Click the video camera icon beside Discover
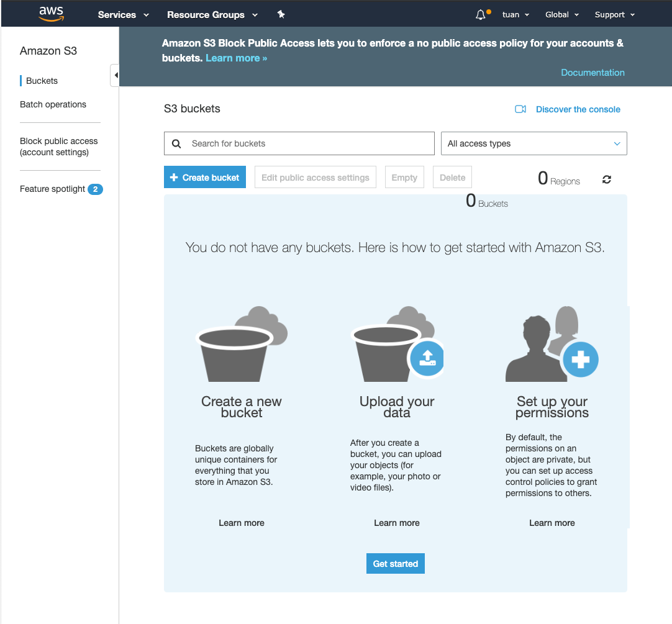 point(520,109)
